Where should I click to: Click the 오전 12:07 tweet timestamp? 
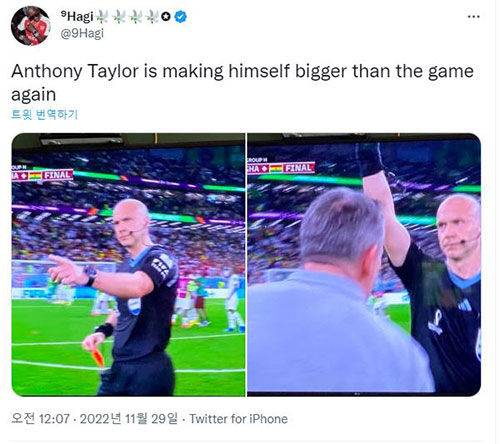40,419
